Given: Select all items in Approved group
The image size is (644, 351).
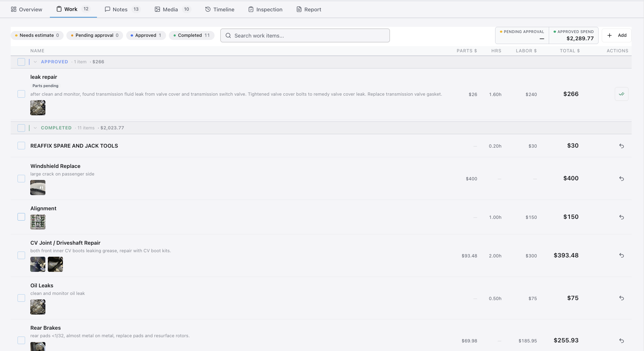Looking at the screenshot, I should point(21,62).
